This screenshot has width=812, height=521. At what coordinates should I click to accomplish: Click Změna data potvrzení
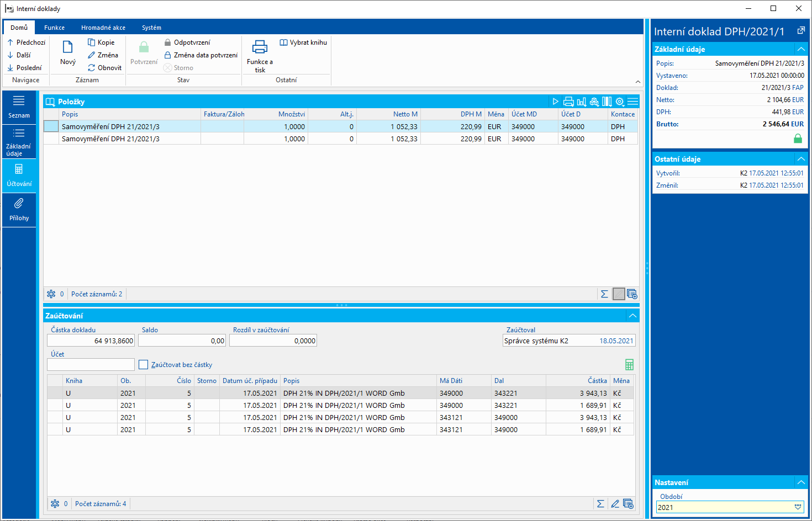[201, 55]
